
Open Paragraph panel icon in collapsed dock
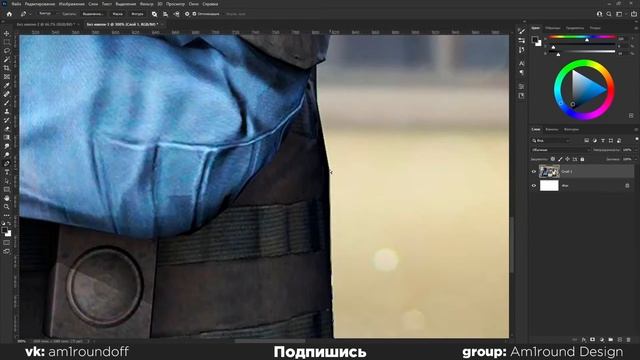pos(522,73)
